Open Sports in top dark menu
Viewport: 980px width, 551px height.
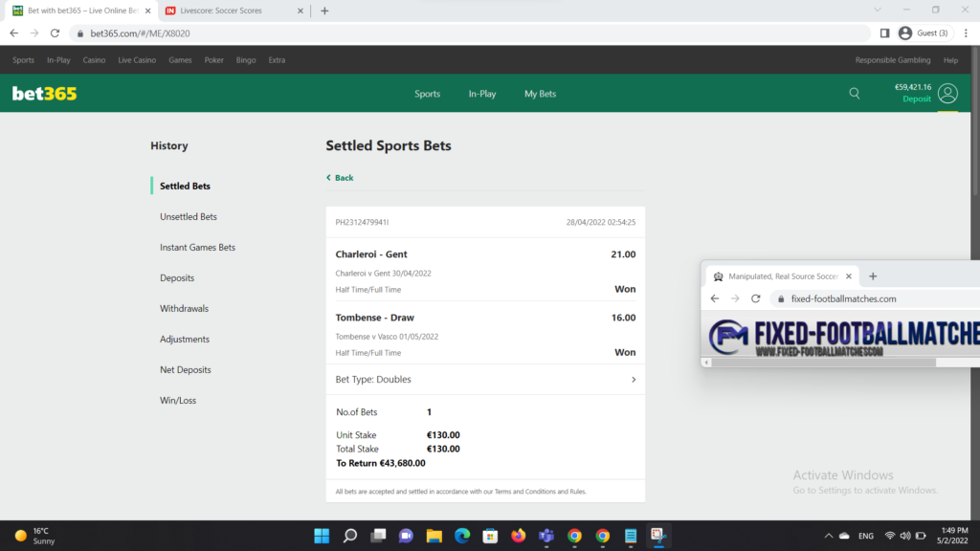tap(23, 60)
